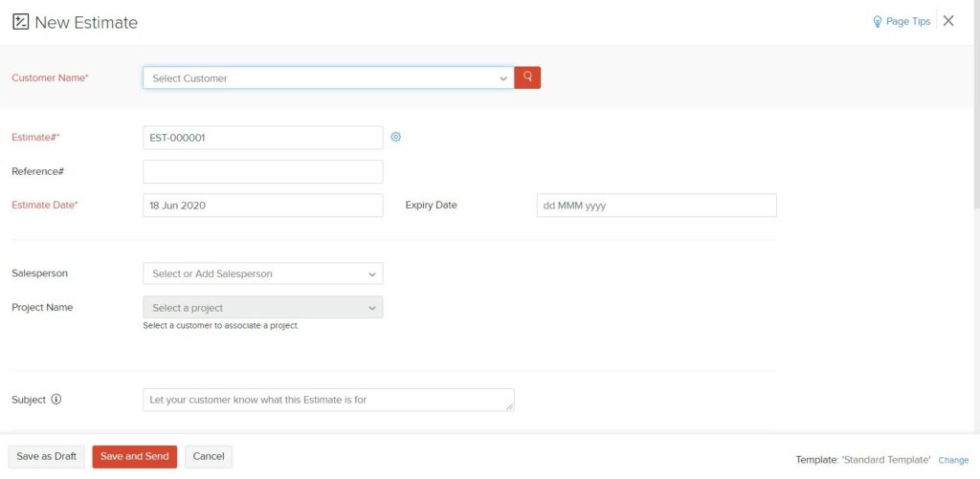Click the 'Standard Template' text
Image resolution: width=980 pixels, height=479 pixels.
click(885, 460)
